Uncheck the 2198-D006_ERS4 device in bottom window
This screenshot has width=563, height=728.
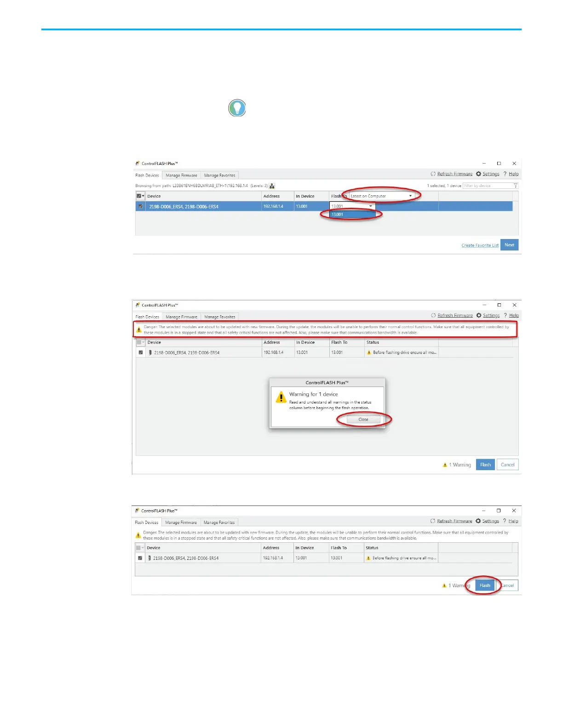tap(140, 558)
